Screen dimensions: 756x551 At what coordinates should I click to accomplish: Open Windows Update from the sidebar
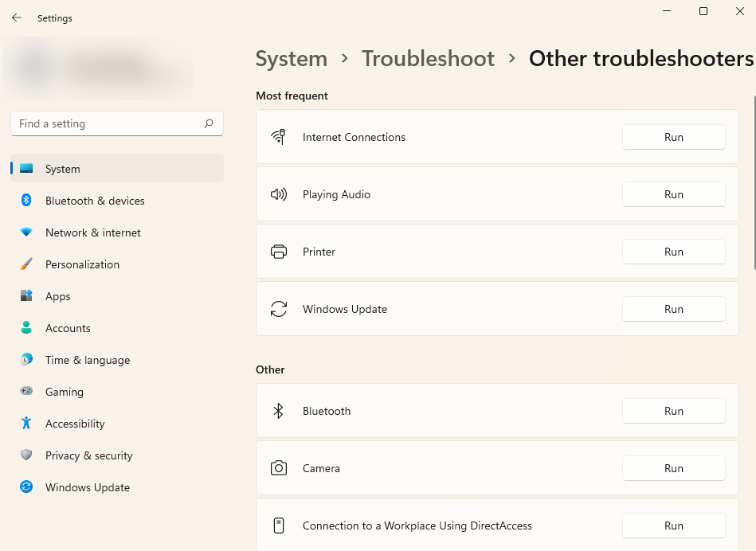coord(87,487)
